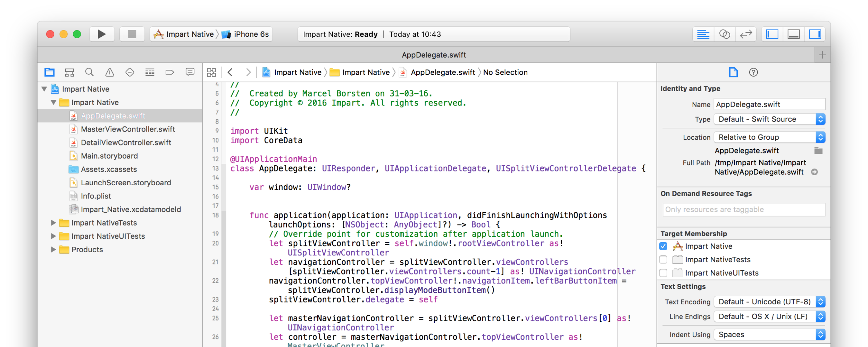The height and width of the screenshot is (347, 868).
Task: Expand the Products folder
Action: coord(53,249)
